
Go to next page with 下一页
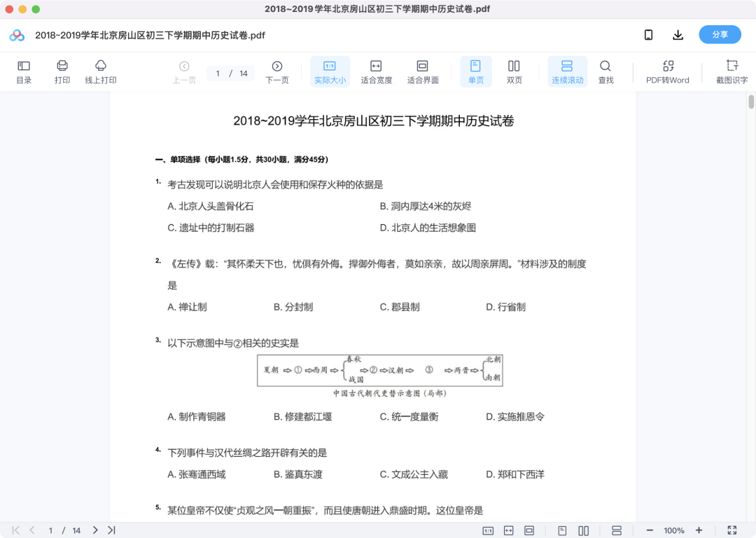pos(277,72)
